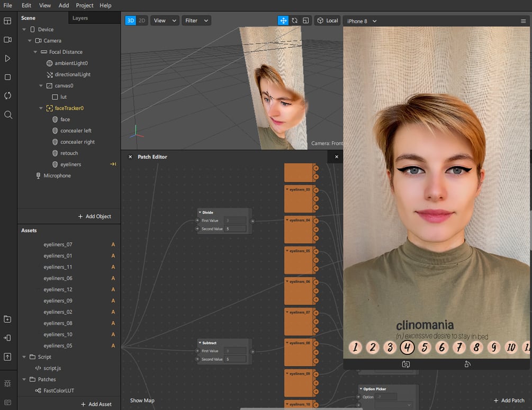The height and width of the screenshot is (410, 532).
Task: Click the play icon in left sidebar
Action: pos(7,58)
